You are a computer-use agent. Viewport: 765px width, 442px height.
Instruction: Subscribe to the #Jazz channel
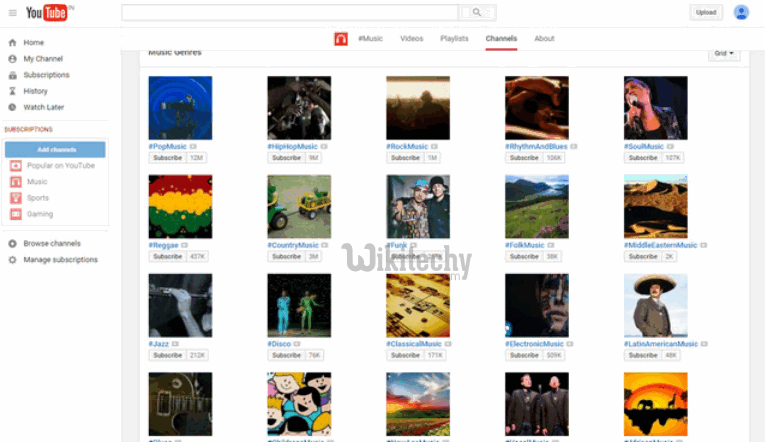click(167, 355)
